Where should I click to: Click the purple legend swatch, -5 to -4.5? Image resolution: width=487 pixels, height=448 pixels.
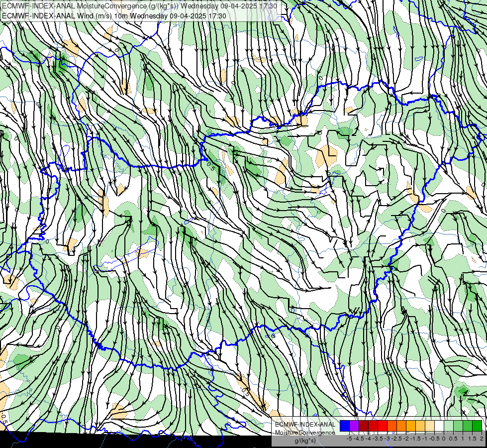(x=354, y=426)
